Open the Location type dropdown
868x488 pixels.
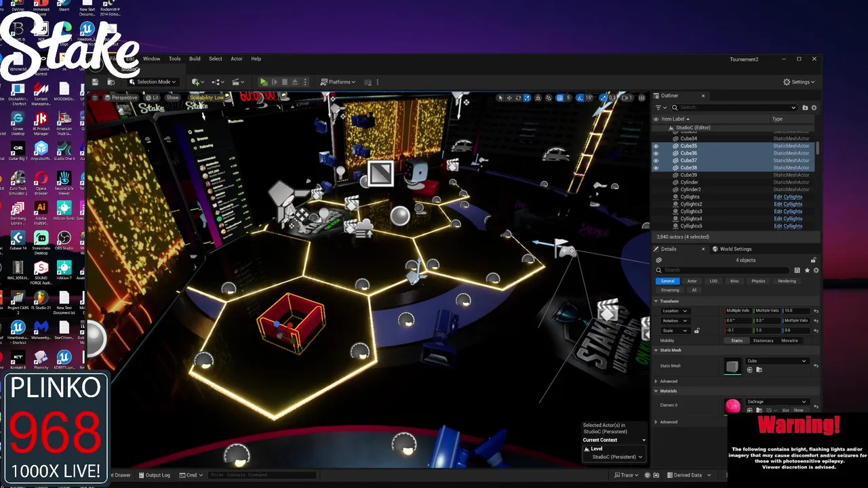point(674,311)
